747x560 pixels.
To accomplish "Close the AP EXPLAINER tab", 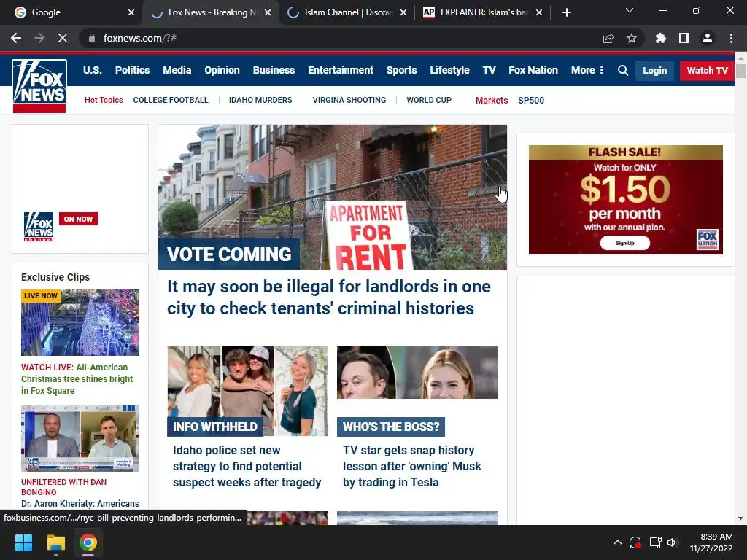I will pyautogui.click(x=539, y=12).
